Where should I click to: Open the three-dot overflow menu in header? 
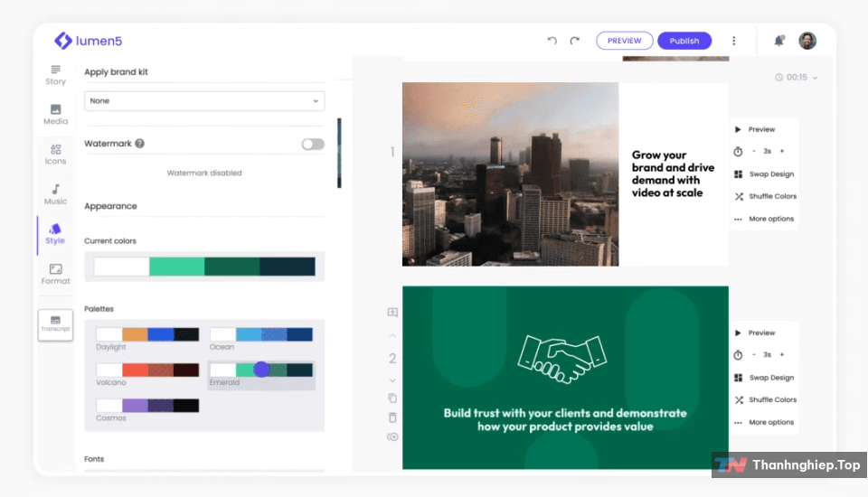tap(734, 41)
